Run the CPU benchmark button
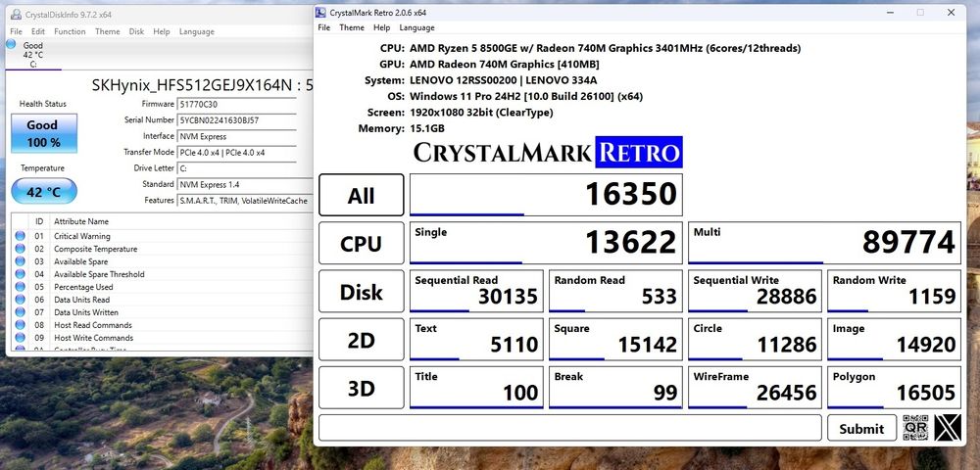Viewport: 980px width, 470px height. click(x=361, y=243)
